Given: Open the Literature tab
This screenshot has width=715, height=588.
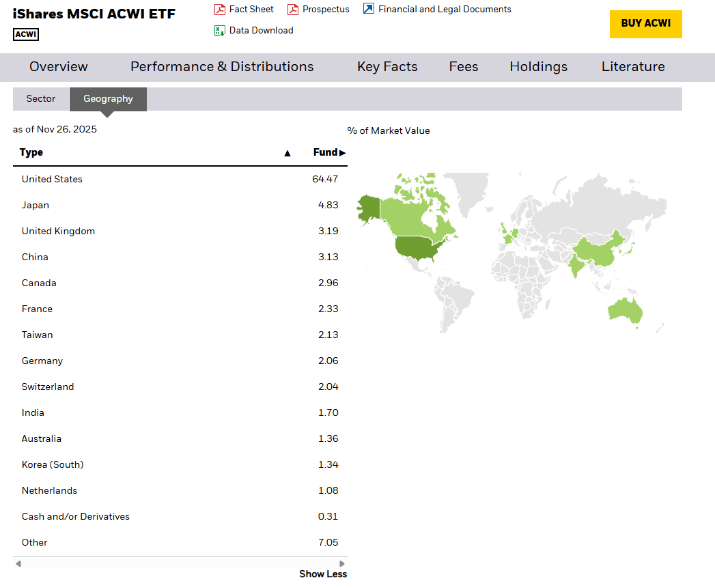Looking at the screenshot, I should pos(633,67).
